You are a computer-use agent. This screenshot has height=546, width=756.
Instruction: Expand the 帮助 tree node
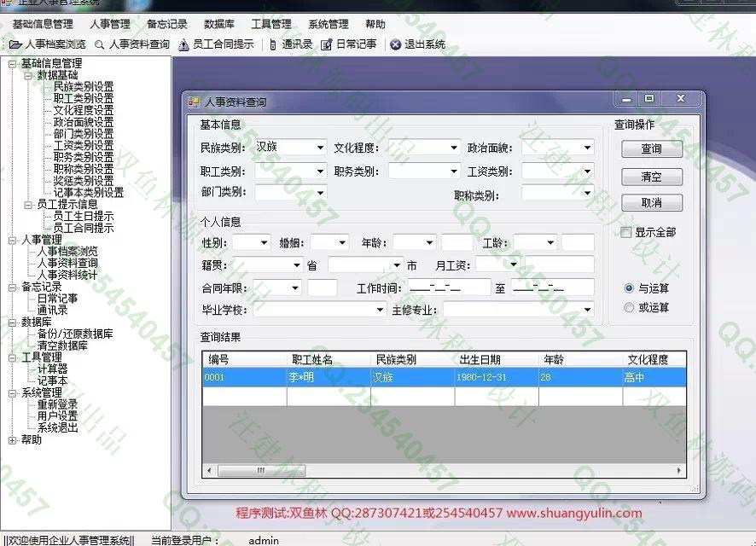click(12, 440)
